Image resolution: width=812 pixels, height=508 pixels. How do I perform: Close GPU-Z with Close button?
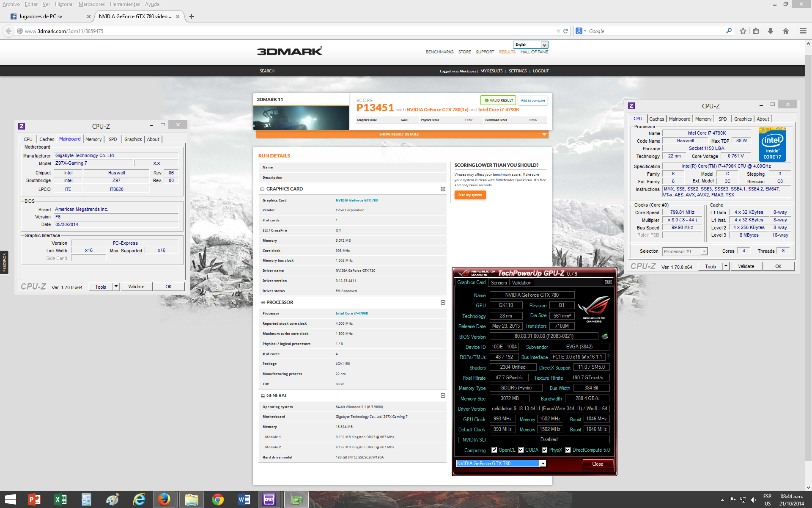click(x=598, y=464)
